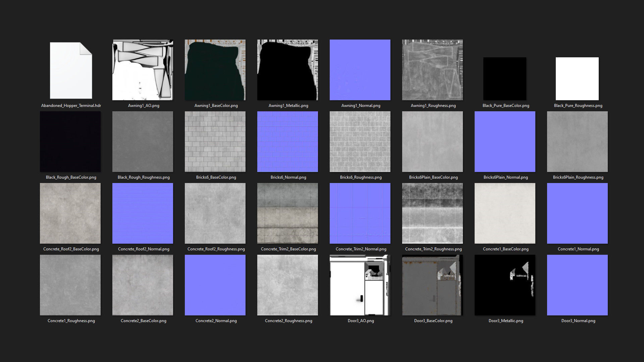Select the Bricks6Plain_Roughness.png thumbnail

(x=577, y=141)
